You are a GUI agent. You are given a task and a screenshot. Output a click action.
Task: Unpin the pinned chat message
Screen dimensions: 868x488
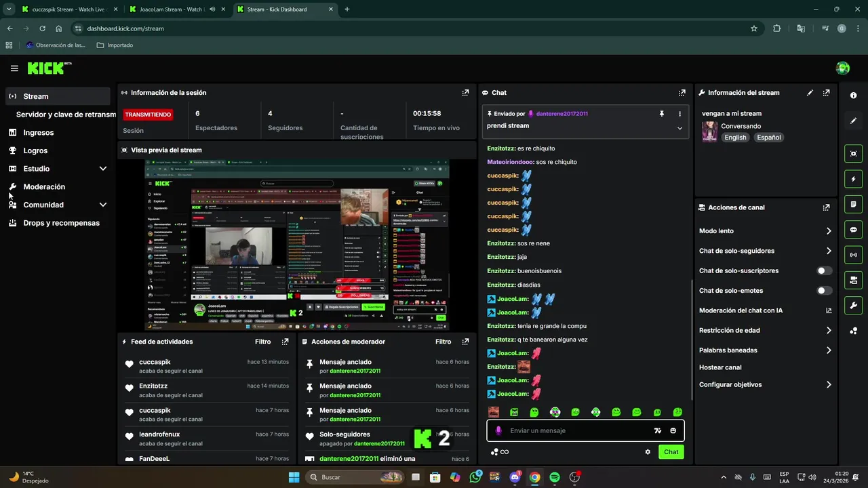pos(662,114)
